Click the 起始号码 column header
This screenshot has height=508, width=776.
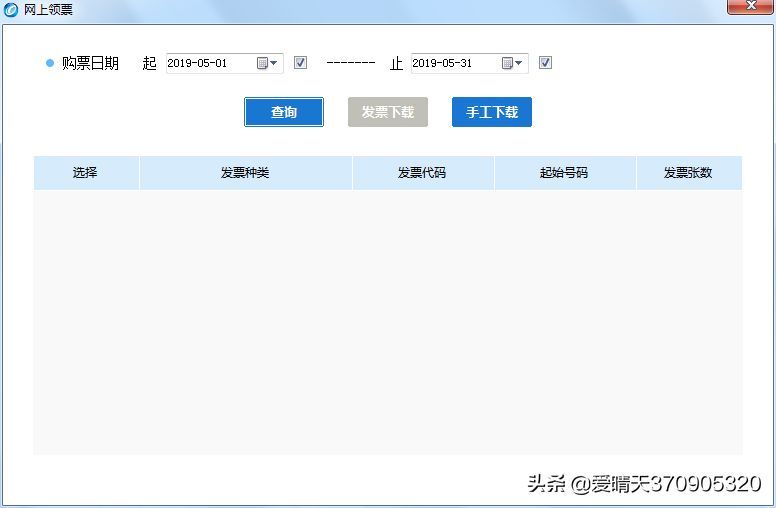[565, 173]
